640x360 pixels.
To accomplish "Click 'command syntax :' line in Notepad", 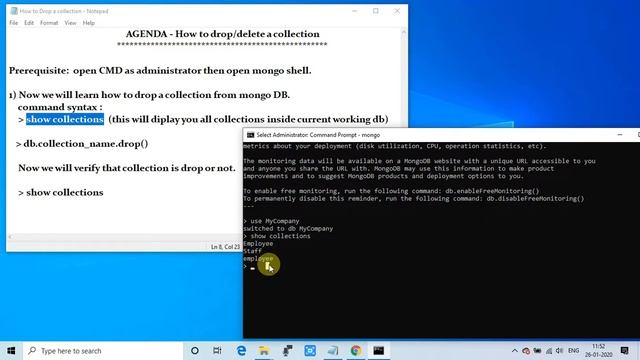I will click(60, 107).
